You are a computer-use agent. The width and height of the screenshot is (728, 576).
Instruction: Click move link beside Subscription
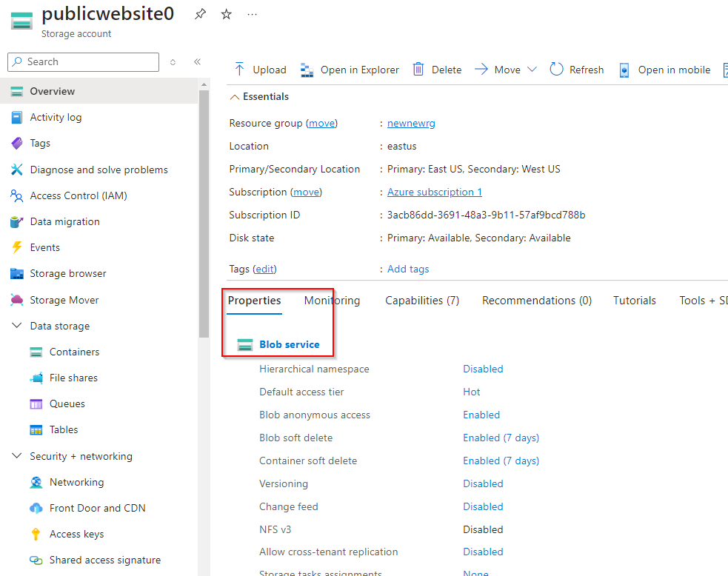(x=306, y=192)
